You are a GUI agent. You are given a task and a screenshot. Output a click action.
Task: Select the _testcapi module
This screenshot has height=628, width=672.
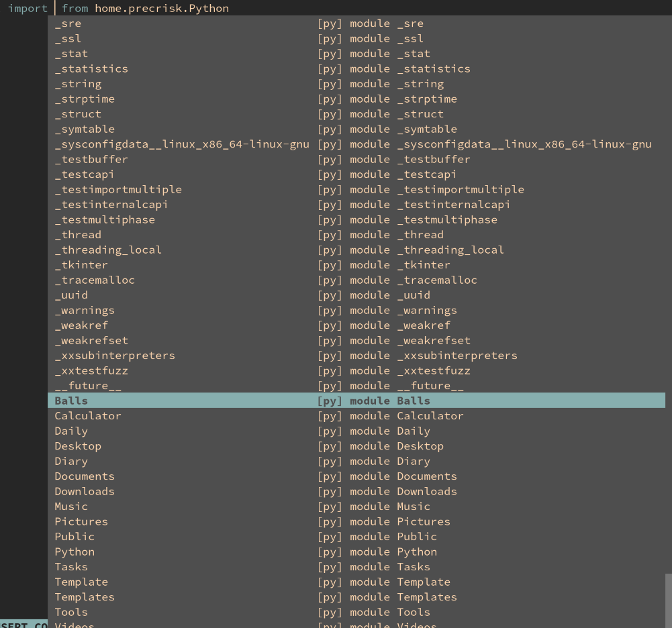pos(356,174)
